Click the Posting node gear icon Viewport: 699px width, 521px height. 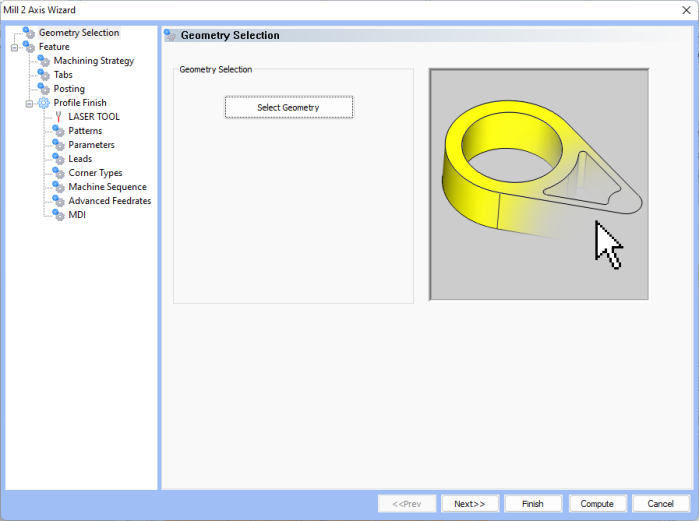pyautogui.click(x=44, y=89)
